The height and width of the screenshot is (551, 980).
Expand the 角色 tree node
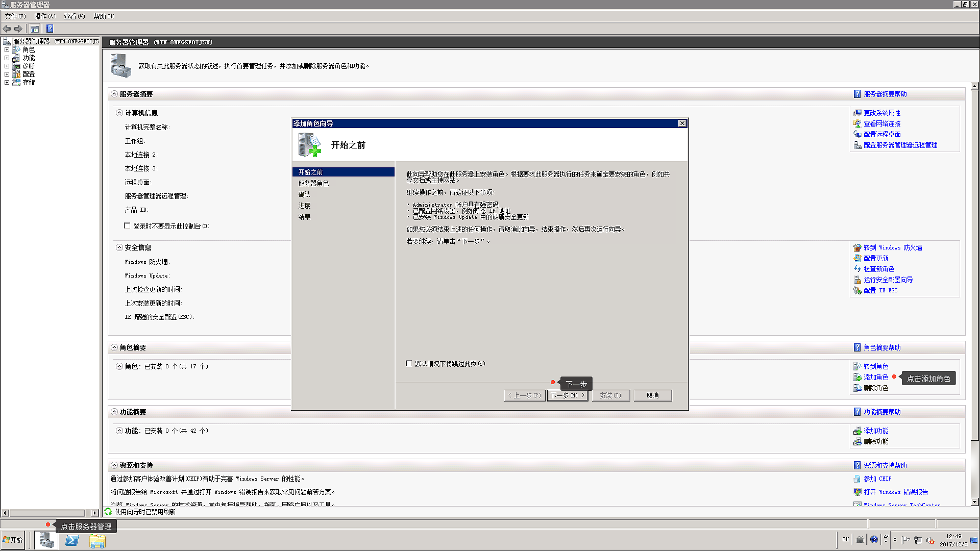tap(7, 49)
